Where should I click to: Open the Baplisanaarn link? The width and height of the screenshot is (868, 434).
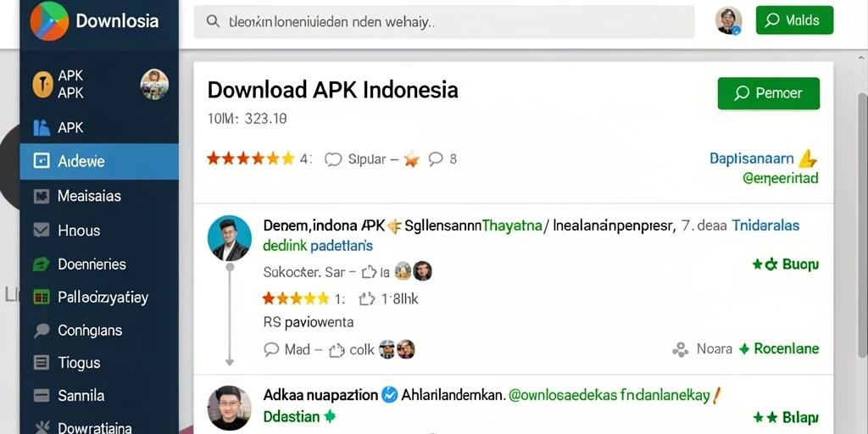(x=752, y=159)
